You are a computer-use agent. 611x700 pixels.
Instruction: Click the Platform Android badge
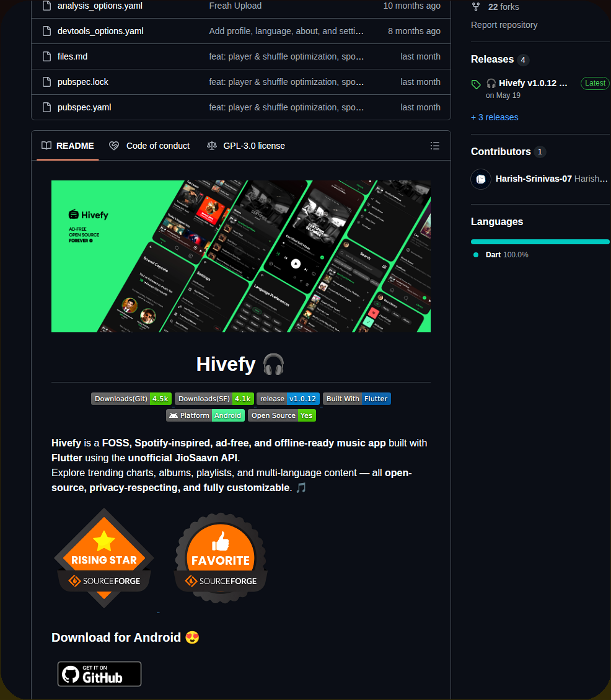[205, 415]
